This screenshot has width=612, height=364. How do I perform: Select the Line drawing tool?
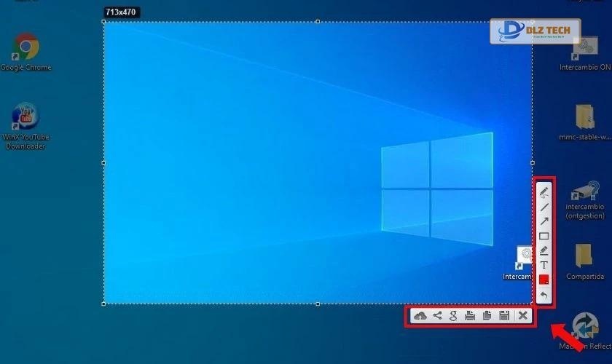tap(544, 207)
